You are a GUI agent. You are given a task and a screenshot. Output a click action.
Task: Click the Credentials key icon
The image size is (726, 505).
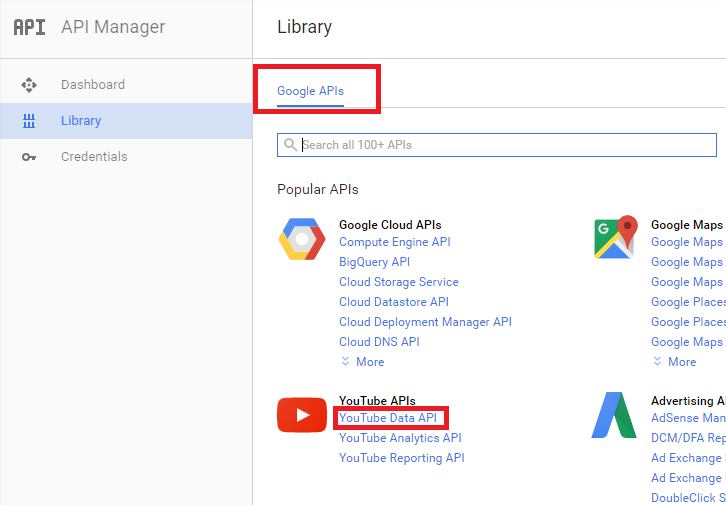[29, 157]
